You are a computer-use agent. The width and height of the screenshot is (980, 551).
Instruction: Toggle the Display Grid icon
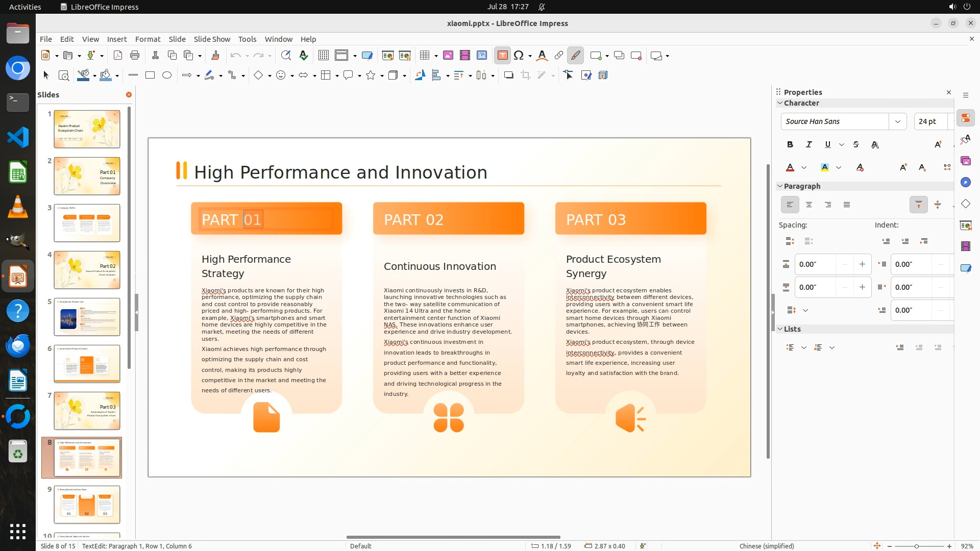pyautogui.click(x=323, y=56)
